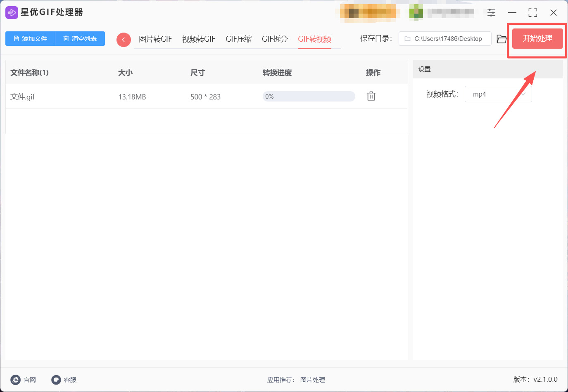The height and width of the screenshot is (392, 568).
Task: Click 清空列表 button
Action: point(80,38)
